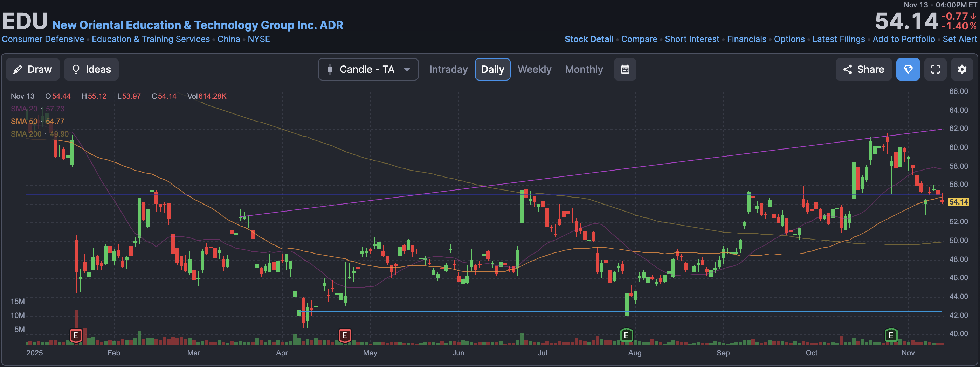Open the Latest Filings link
This screenshot has width=980, height=367.
(838, 39)
